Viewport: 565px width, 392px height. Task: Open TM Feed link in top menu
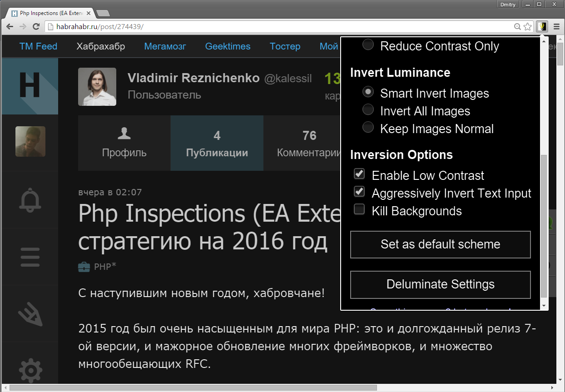(x=38, y=46)
